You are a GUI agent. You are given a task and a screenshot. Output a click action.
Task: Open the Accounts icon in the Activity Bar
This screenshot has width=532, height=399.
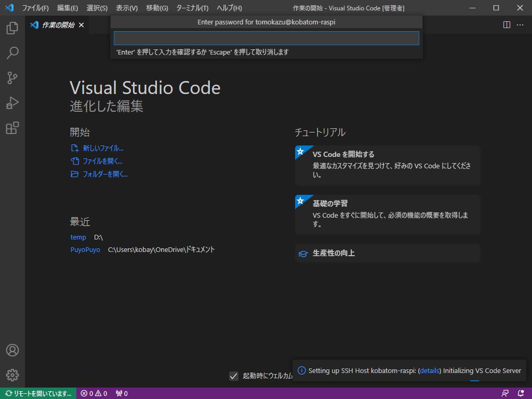click(x=12, y=350)
